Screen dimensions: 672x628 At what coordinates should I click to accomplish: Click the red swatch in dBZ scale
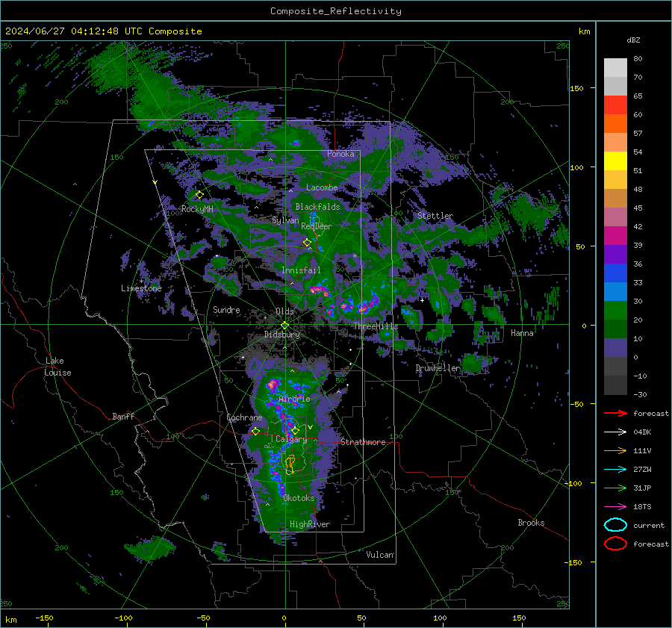coord(615,105)
